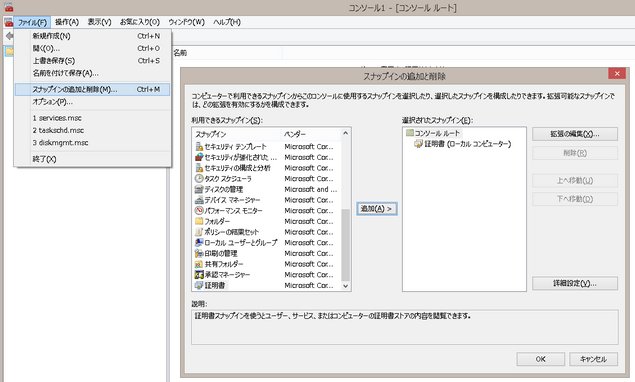Click the ポリシーの結果セット snap-in icon
The height and width of the screenshot is (382, 635).
[199, 232]
